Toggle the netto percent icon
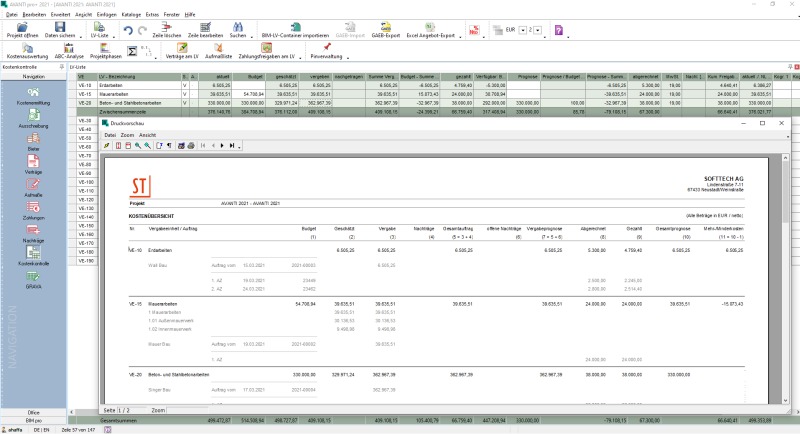This screenshot has width=800, height=434. (474, 31)
